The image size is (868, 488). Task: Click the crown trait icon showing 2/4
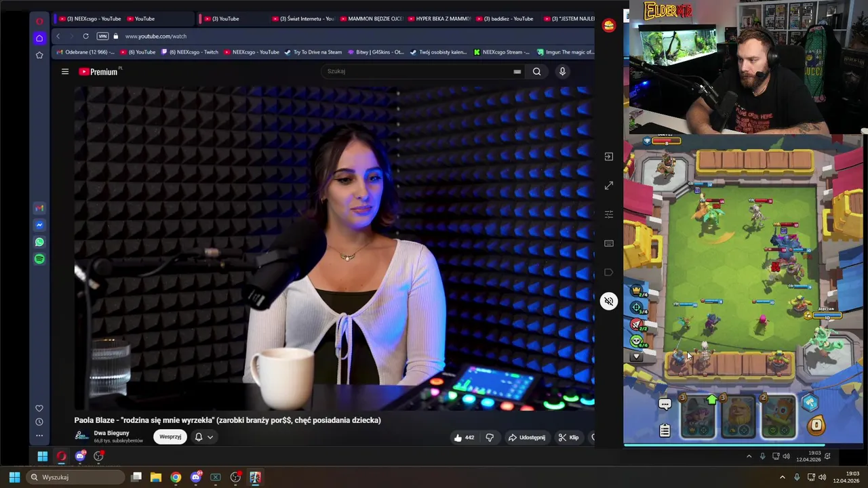tap(637, 291)
